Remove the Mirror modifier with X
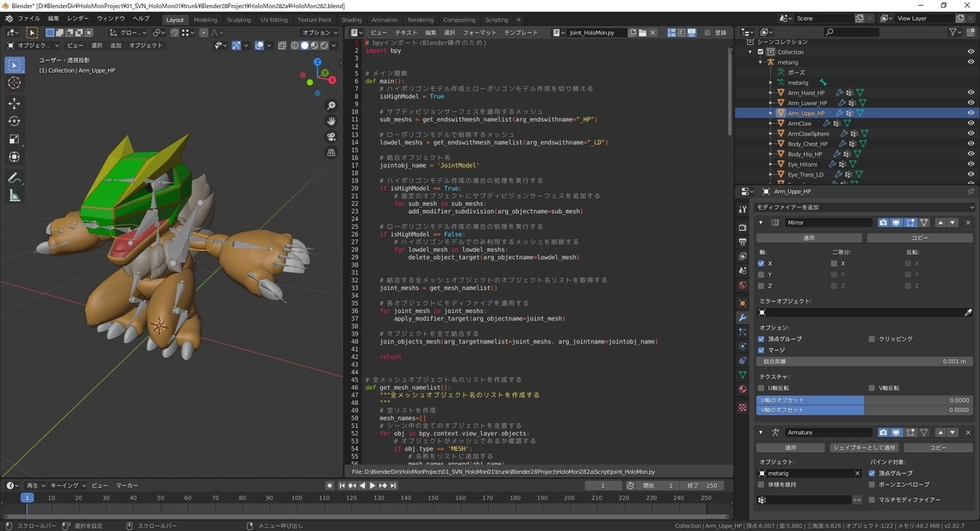 coord(969,222)
